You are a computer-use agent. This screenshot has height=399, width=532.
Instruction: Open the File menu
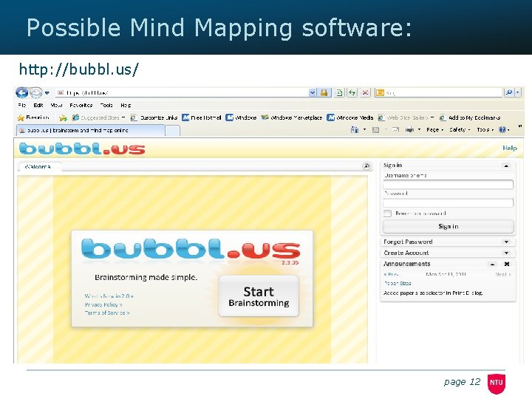(22, 105)
